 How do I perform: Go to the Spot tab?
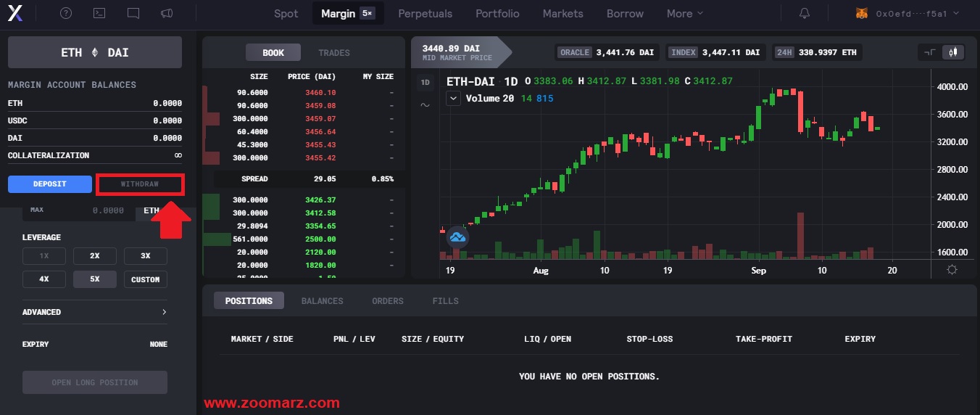(x=286, y=13)
